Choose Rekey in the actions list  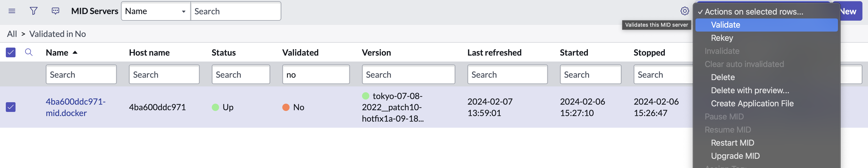(722, 38)
